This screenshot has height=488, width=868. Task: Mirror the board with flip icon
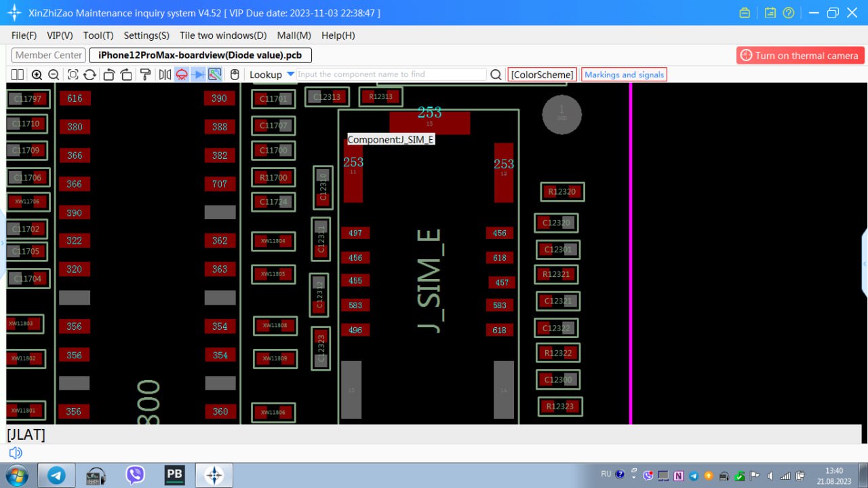[x=165, y=75]
